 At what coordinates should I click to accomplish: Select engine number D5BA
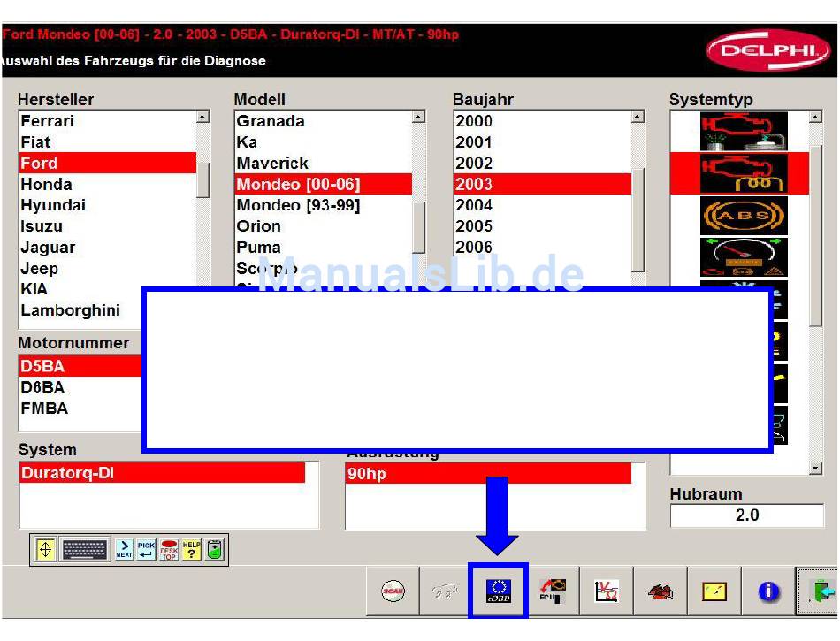point(80,366)
